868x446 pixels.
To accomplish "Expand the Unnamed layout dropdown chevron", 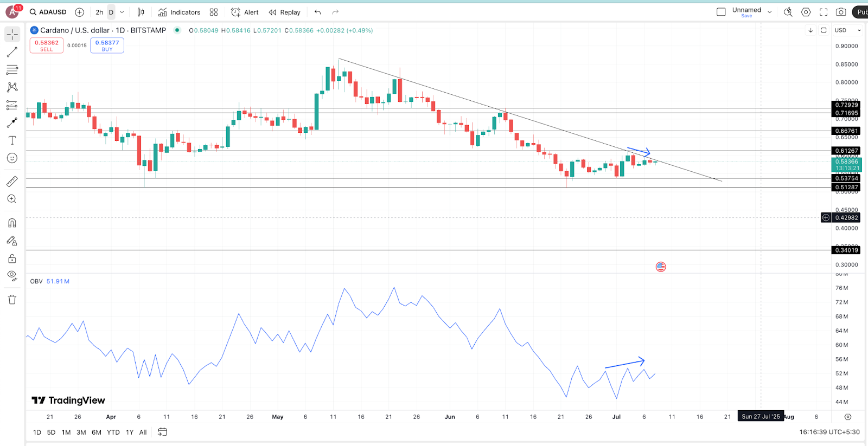I will [x=769, y=12].
